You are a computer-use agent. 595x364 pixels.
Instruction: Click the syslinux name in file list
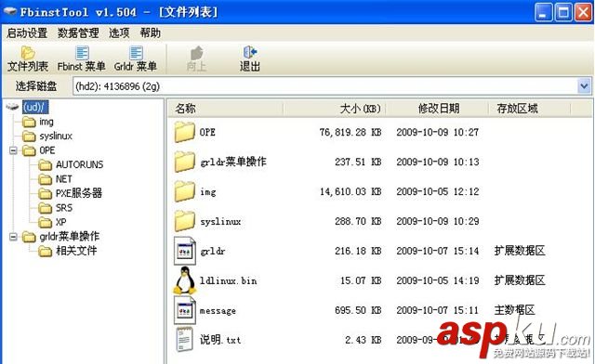point(220,221)
